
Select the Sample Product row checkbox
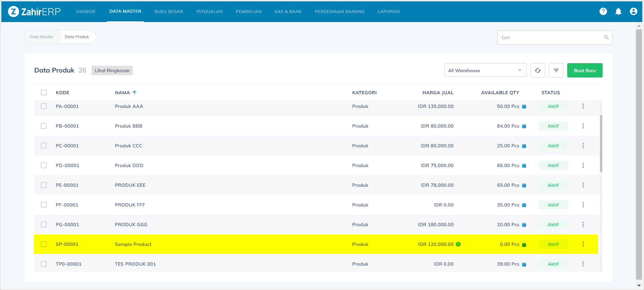pos(44,244)
